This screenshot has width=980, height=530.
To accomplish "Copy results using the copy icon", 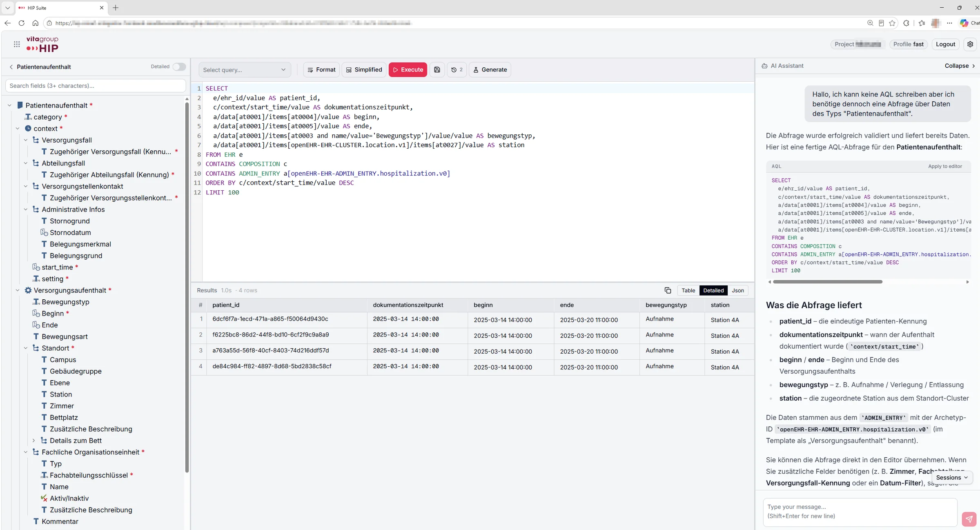I will [668, 290].
